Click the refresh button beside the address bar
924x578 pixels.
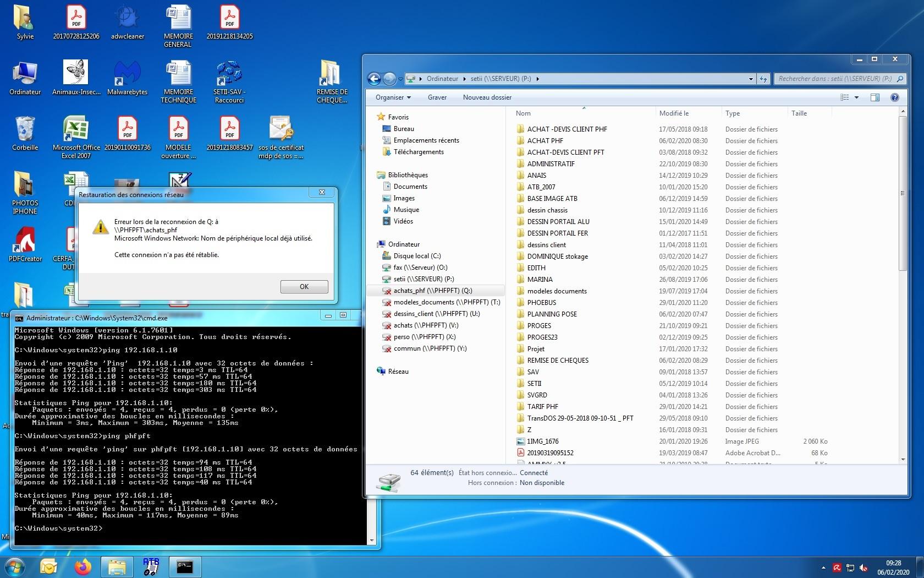coord(763,79)
